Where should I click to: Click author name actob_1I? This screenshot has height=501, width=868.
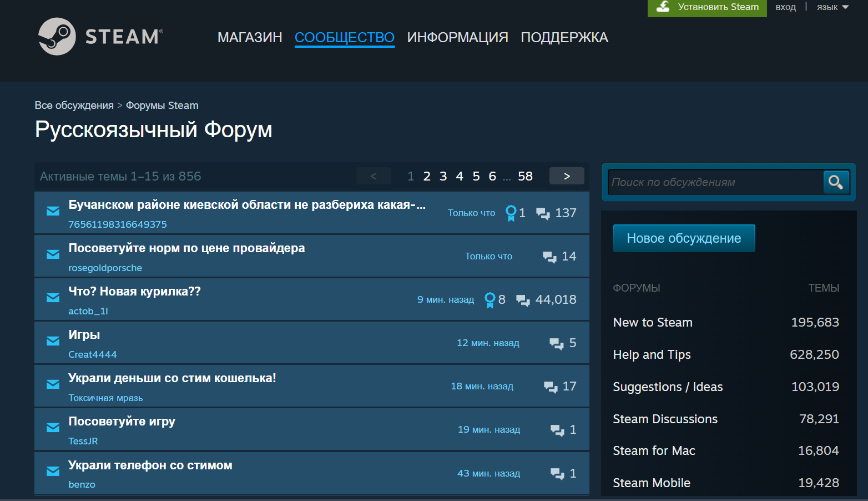click(88, 311)
